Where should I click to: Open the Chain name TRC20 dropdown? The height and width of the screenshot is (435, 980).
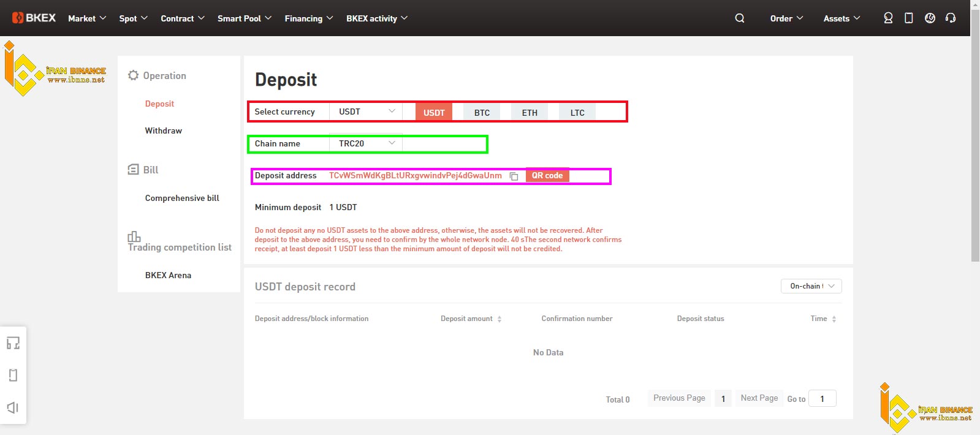(366, 143)
